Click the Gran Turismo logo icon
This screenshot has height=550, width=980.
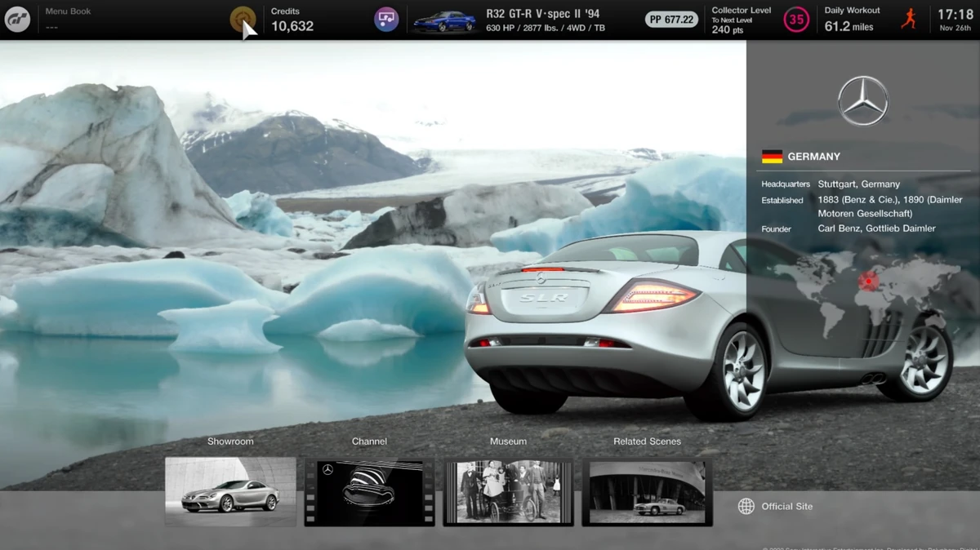[x=17, y=20]
